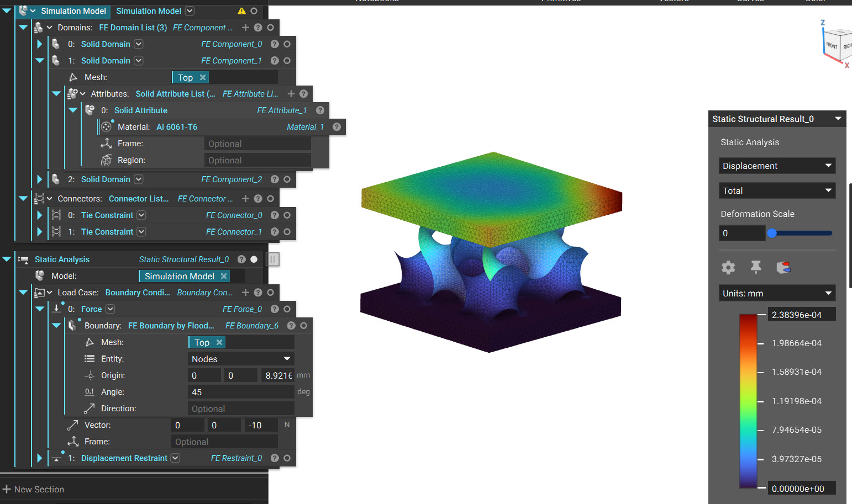852x504 pixels.
Task: Click the help icon next to FE Force_0
Action: click(275, 309)
